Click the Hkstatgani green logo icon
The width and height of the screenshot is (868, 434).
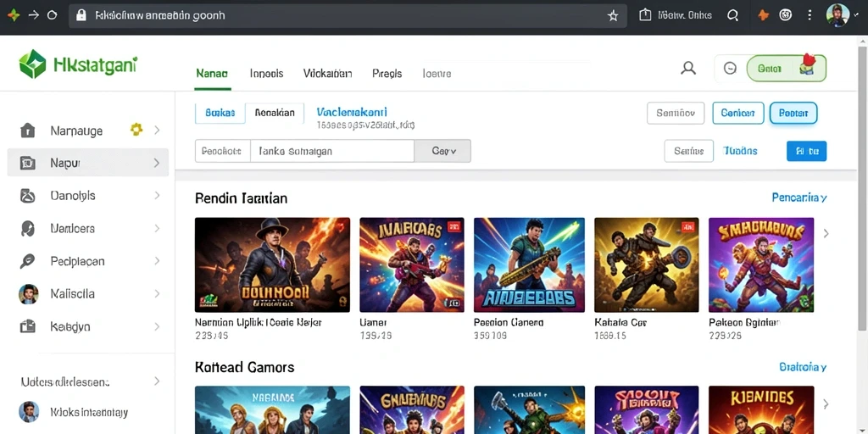32,64
